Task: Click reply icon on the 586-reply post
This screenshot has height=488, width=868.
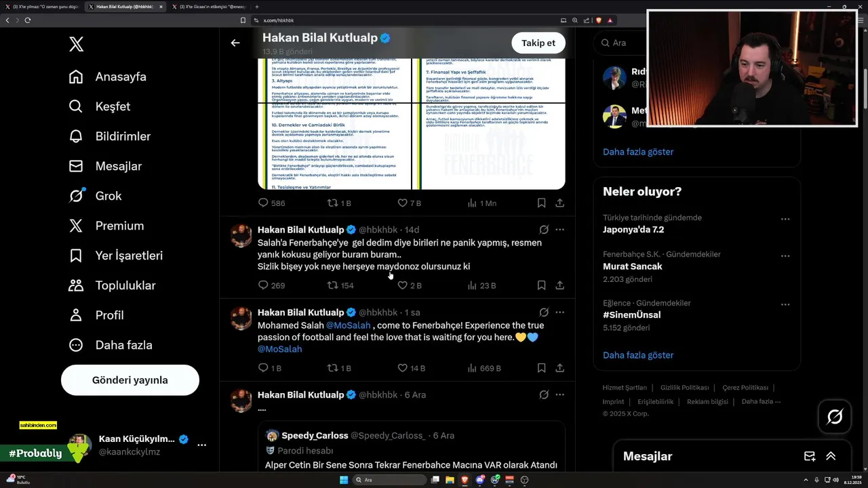Action: [263, 203]
